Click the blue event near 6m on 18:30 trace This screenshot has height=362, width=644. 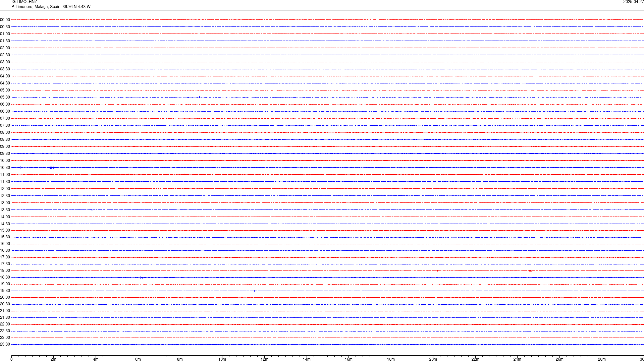tap(141, 278)
